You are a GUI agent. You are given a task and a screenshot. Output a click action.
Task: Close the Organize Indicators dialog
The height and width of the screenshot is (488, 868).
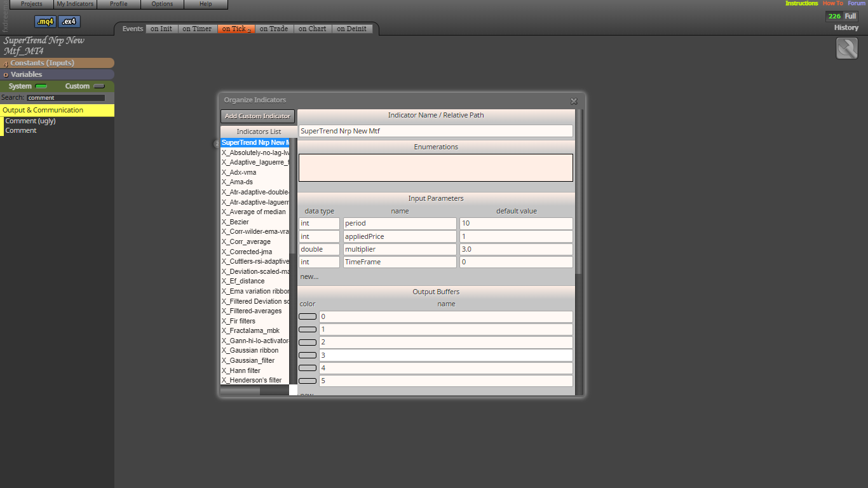[574, 101]
